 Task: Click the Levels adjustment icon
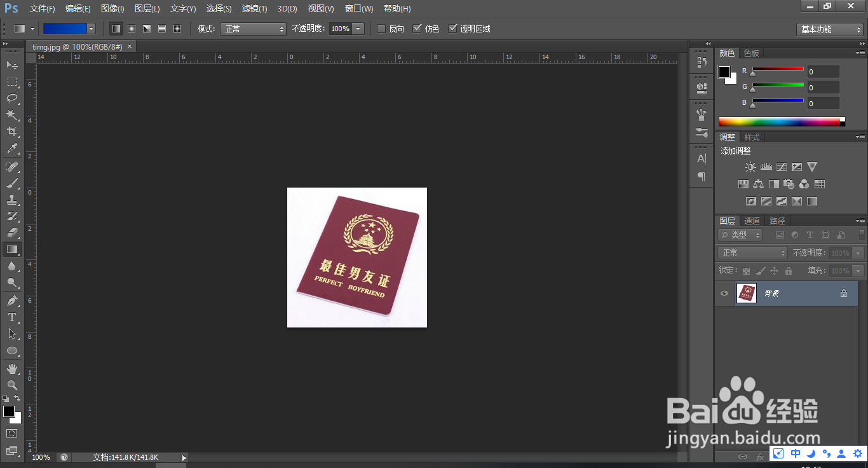click(766, 167)
